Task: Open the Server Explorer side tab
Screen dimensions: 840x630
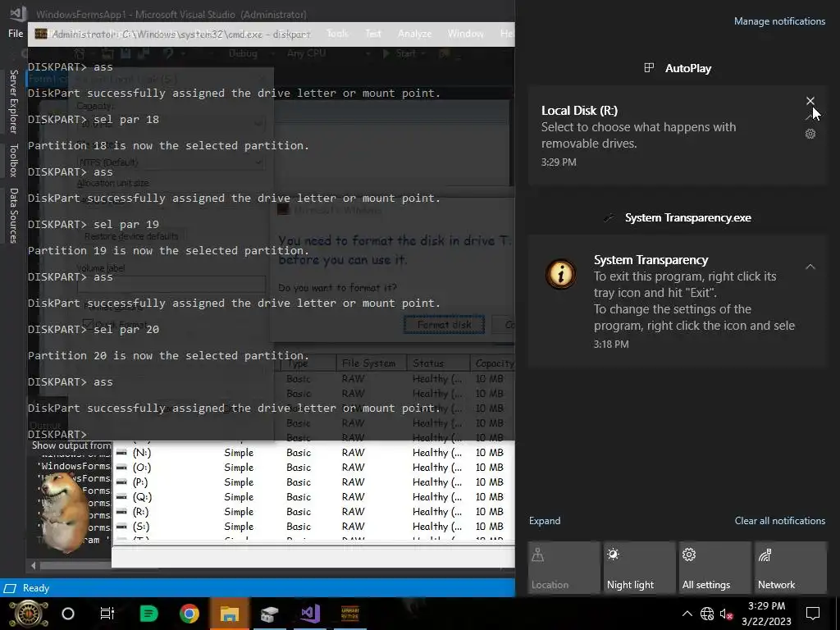Action: [14, 102]
